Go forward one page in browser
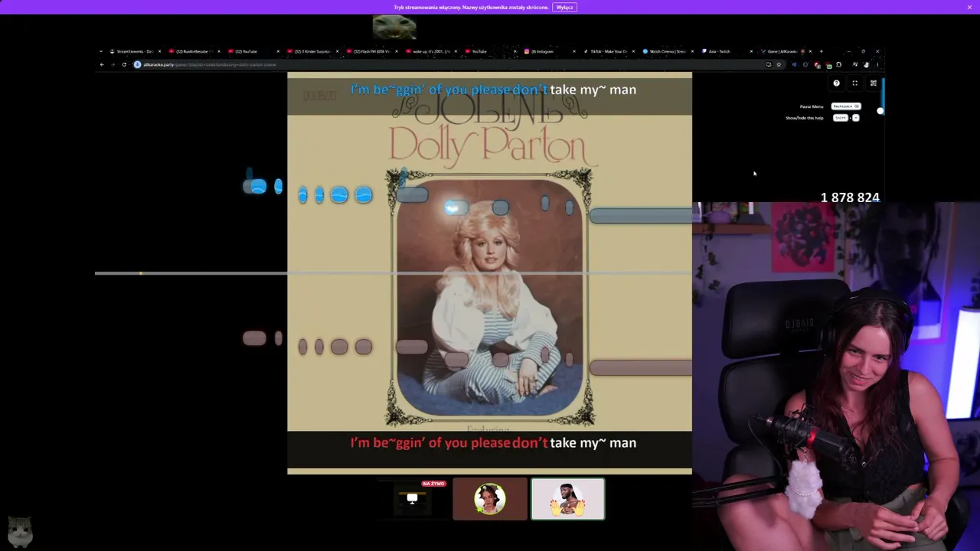 113,64
